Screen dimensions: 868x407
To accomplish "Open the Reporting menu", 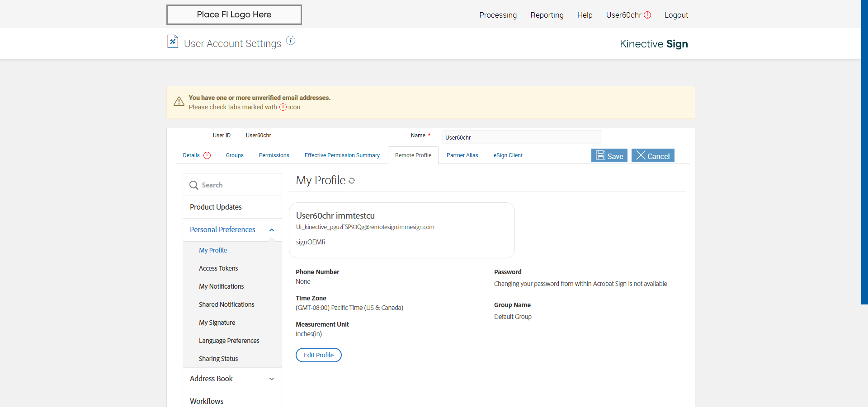I will [x=547, y=15].
